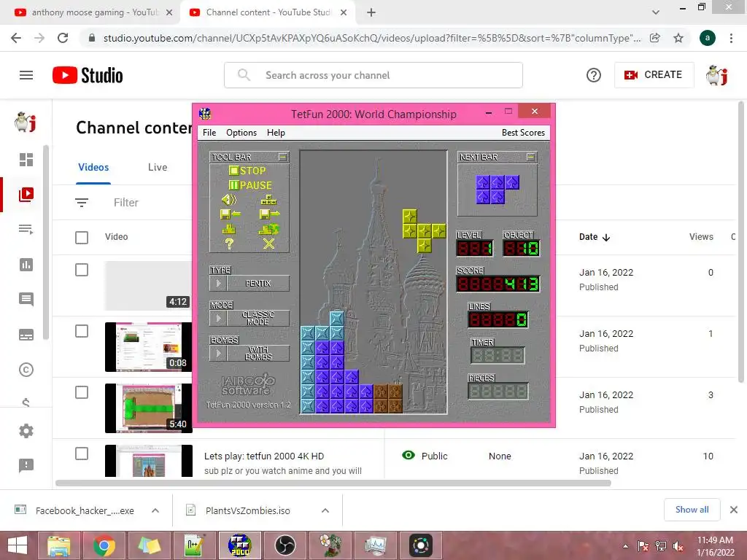
Task: Share this page via the address bar icon
Action: click(x=655, y=38)
